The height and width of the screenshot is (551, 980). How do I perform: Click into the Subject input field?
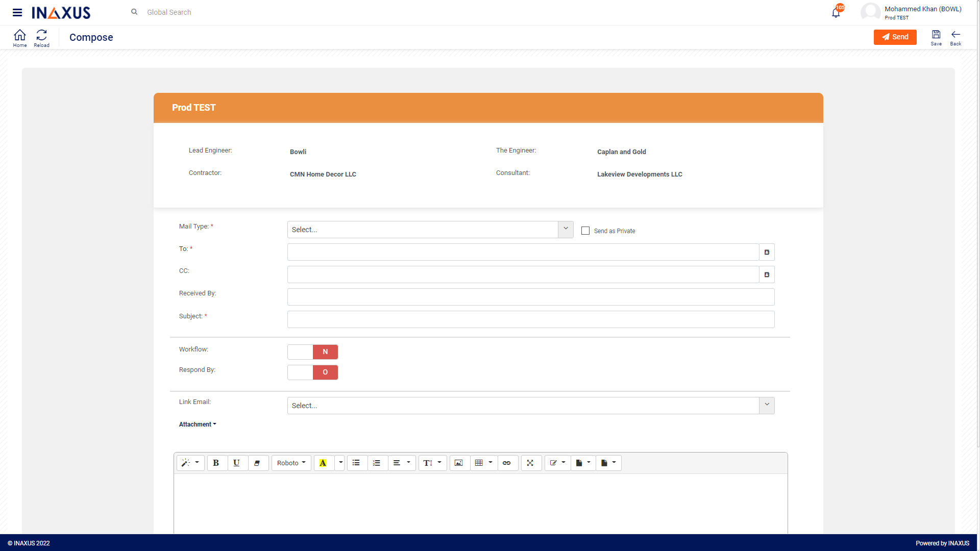pos(530,319)
